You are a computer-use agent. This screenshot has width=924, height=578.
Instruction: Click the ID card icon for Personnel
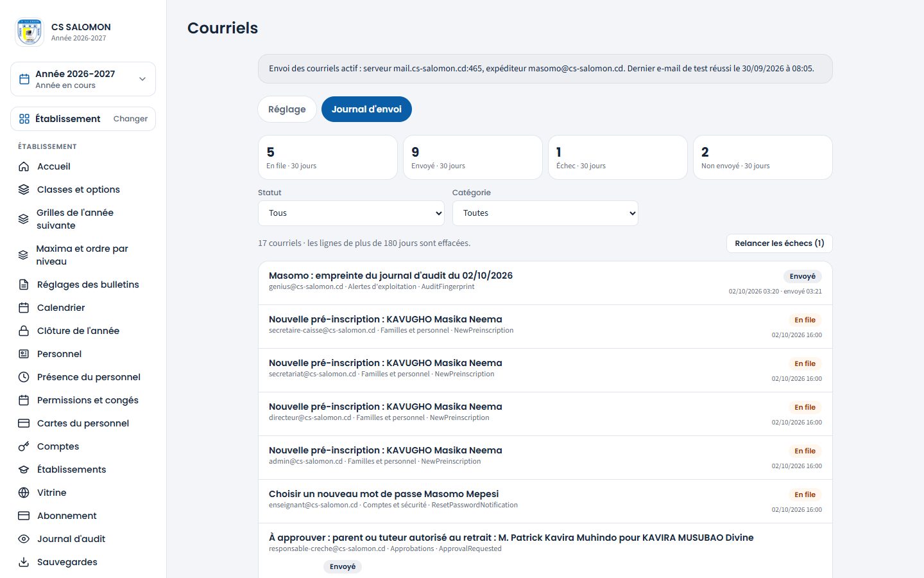24,354
